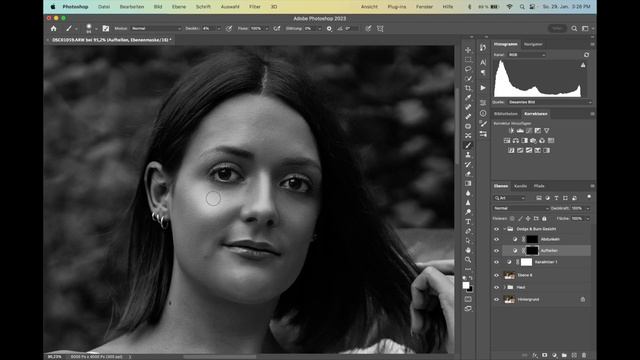Collapse the Dodge & Burn Gesicht group
640x360 pixels.
click(x=504, y=229)
